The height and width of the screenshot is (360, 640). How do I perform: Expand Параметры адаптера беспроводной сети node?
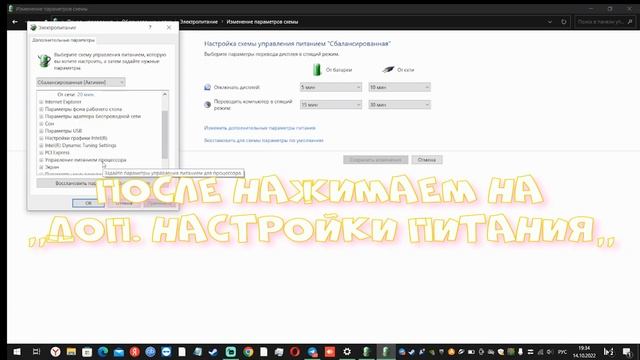pos(41,116)
